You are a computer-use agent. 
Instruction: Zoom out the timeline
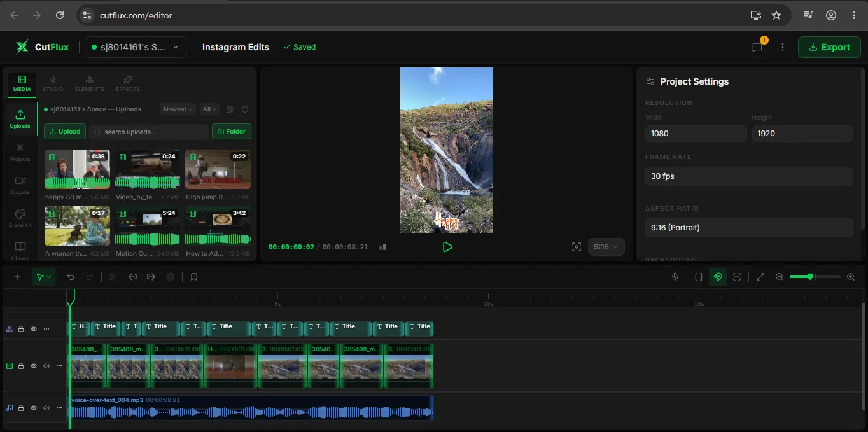[x=780, y=277]
